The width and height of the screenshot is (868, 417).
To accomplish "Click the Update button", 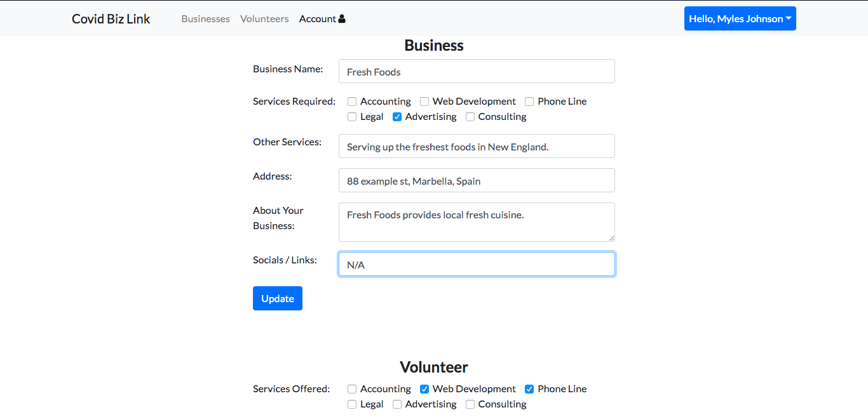I will tap(278, 298).
